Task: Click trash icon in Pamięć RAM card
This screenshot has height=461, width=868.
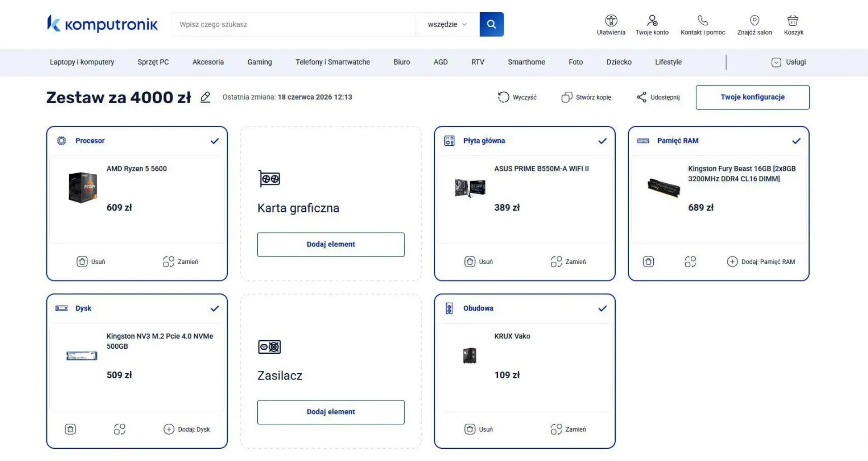Action: (648, 261)
